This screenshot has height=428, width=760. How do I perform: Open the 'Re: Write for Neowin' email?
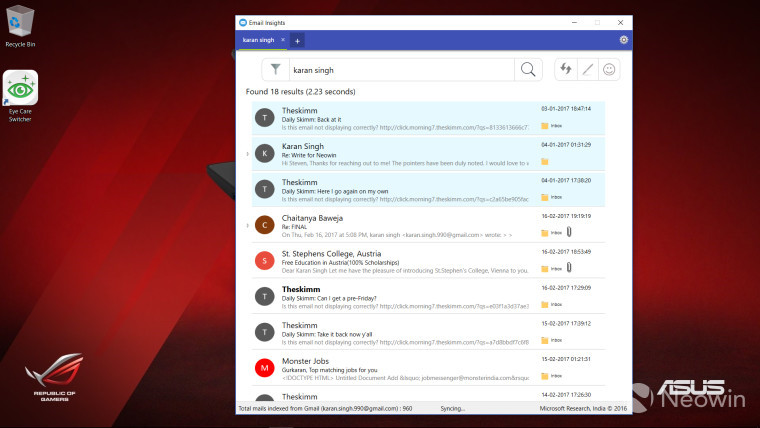coord(428,154)
